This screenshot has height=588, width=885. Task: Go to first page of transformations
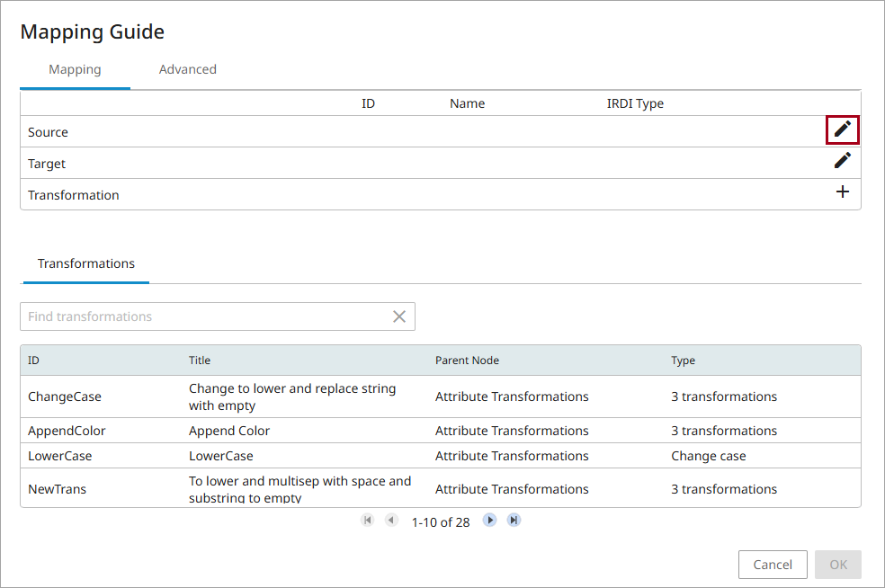click(367, 521)
